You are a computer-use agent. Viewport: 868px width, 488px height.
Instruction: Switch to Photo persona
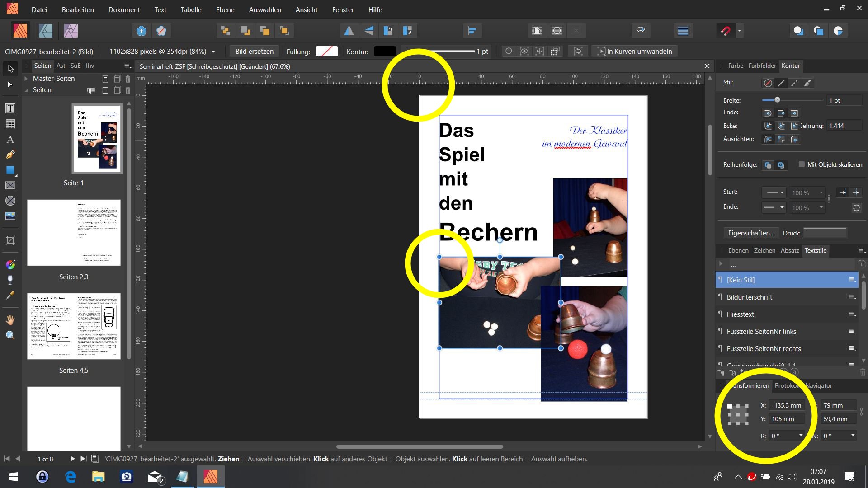click(71, 31)
